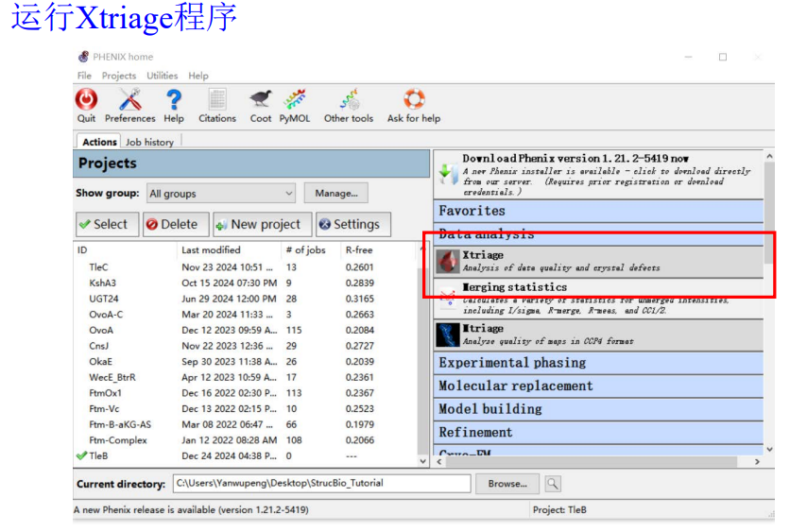Click the Current directory path field
This screenshot has height=532, width=790.
pyautogui.click(x=321, y=483)
